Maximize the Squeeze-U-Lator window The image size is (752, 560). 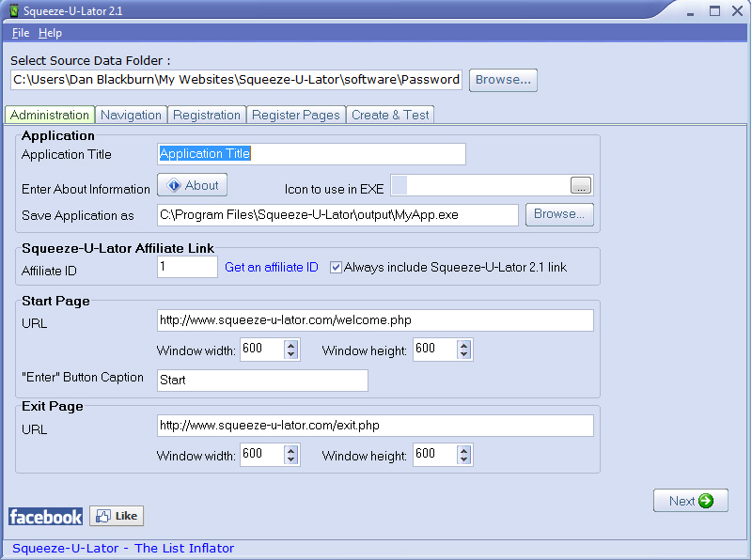714,11
